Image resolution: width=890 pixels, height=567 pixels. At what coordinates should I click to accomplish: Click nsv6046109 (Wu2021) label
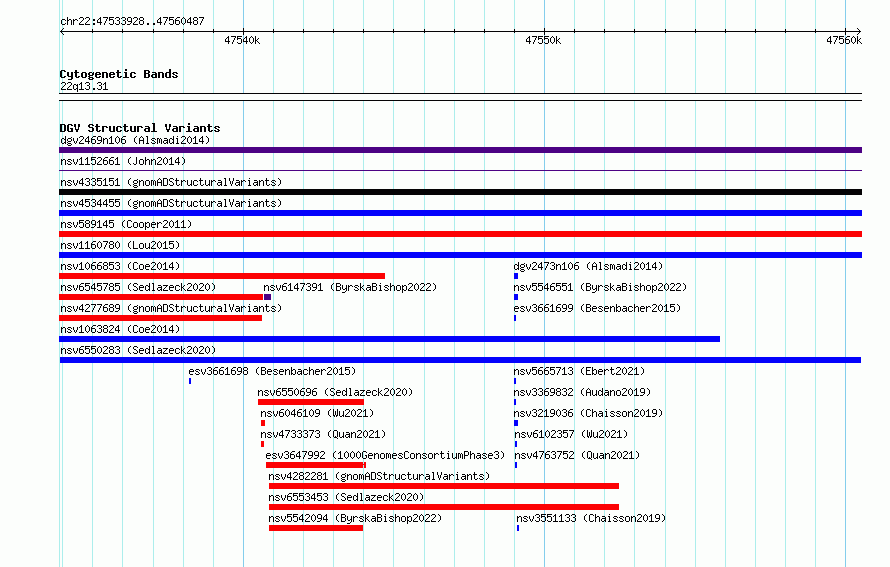pyautogui.click(x=317, y=413)
